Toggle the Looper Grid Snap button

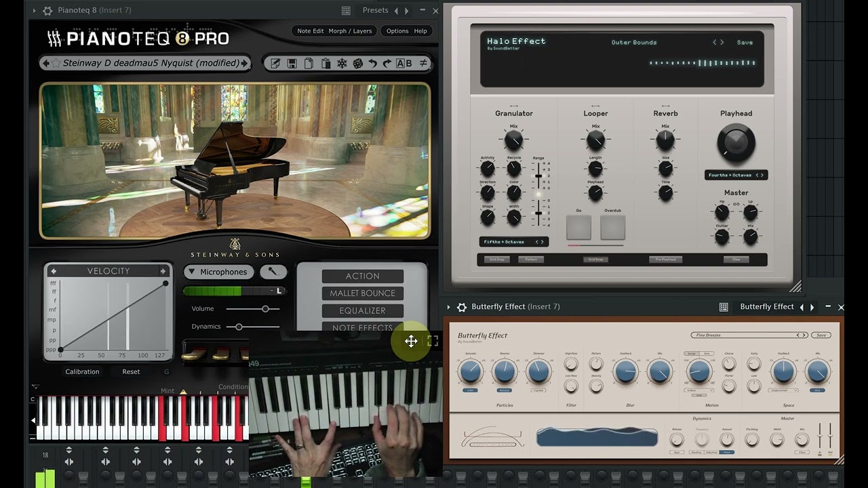pos(595,259)
